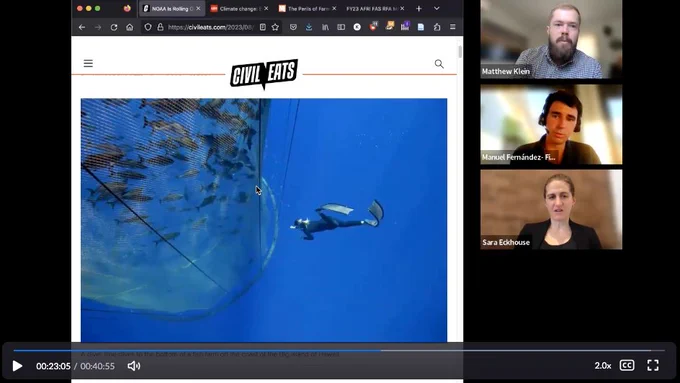This screenshot has height=383, width=680.
Task: Open a new browser tab with plus
Action: 419,8
